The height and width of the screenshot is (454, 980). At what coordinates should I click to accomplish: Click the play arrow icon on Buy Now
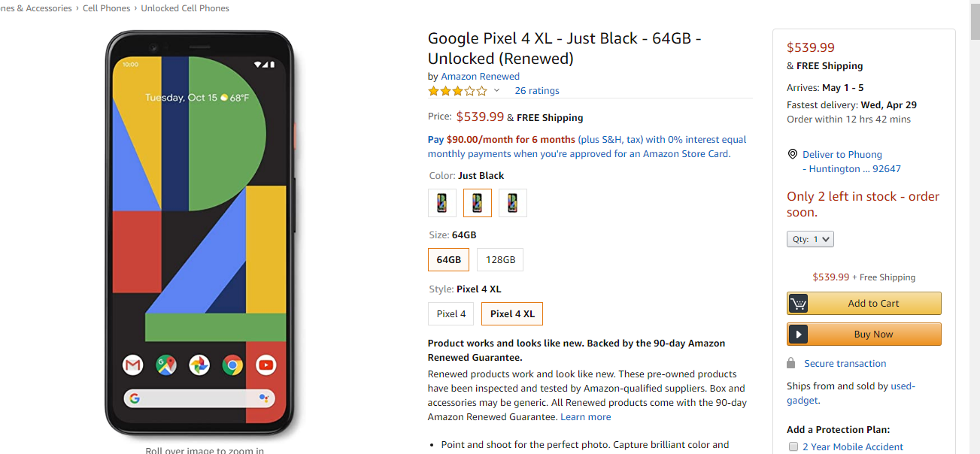[x=799, y=334]
